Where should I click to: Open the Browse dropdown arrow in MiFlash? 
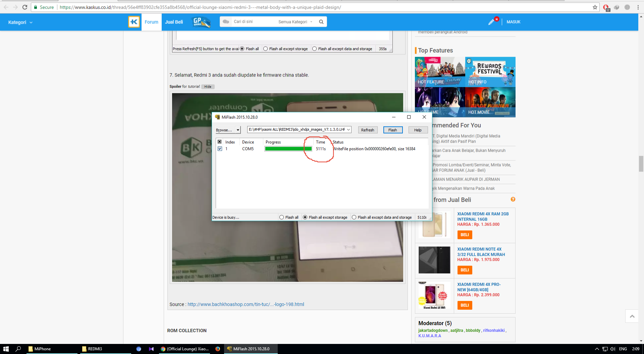pos(238,130)
